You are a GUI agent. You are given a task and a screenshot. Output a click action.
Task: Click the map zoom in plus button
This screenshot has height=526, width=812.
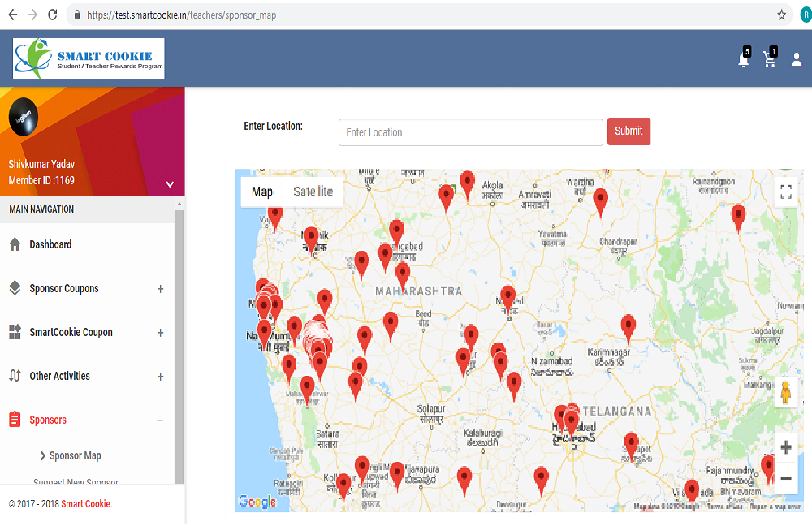[x=785, y=448]
